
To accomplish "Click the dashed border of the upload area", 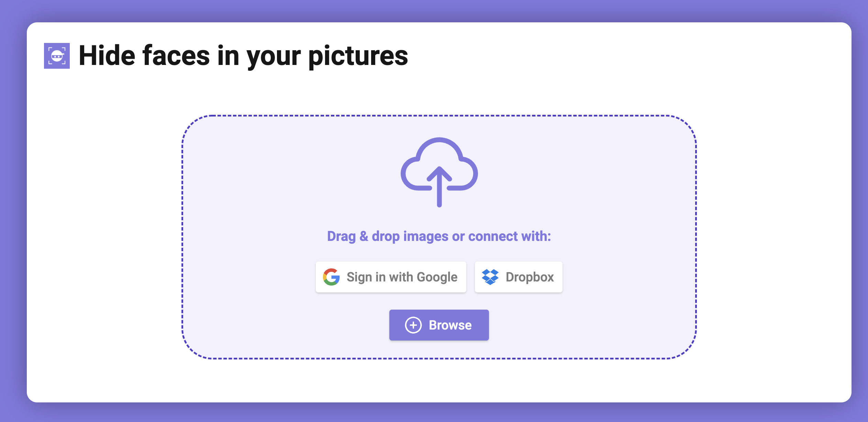I will coord(439,116).
